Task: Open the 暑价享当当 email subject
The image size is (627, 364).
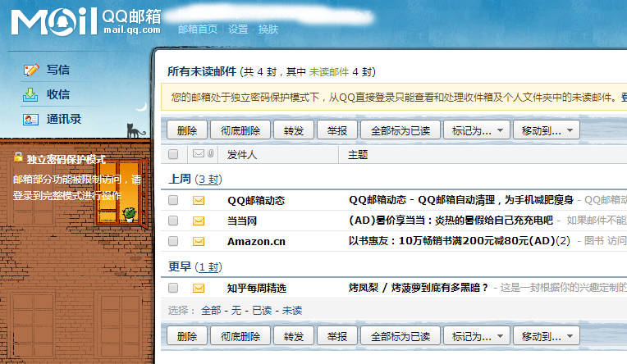Action: [451, 221]
